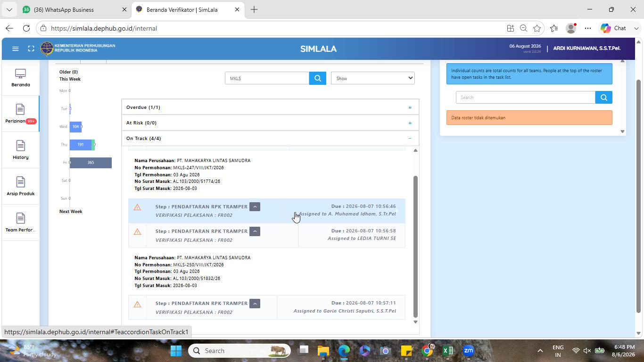The height and width of the screenshot is (362, 644).
Task: Click search button next to MKLS field
Action: tap(318, 78)
